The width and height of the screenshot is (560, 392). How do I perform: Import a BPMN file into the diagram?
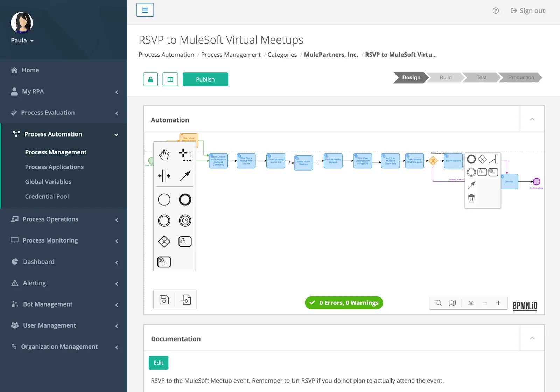(185, 300)
